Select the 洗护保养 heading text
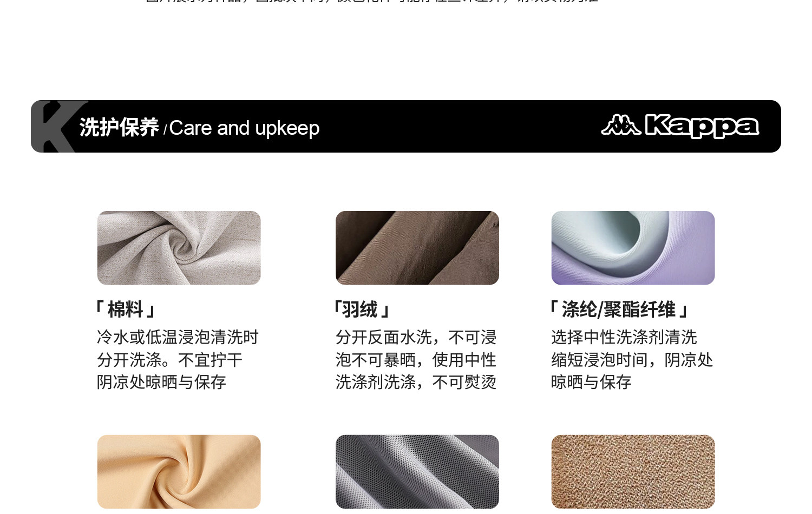 point(119,128)
